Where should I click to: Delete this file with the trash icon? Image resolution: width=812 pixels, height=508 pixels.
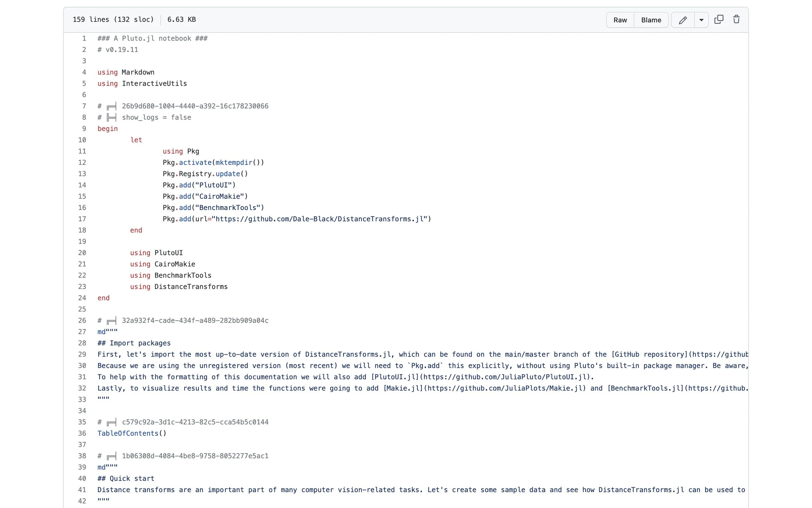(736, 20)
